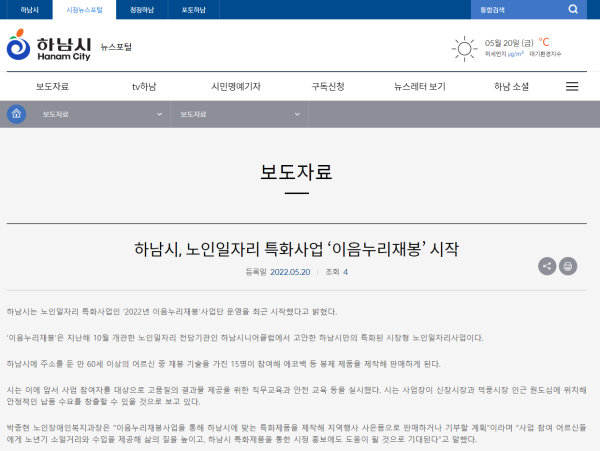Open 구독신청 menu item

pyautogui.click(x=328, y=86)
